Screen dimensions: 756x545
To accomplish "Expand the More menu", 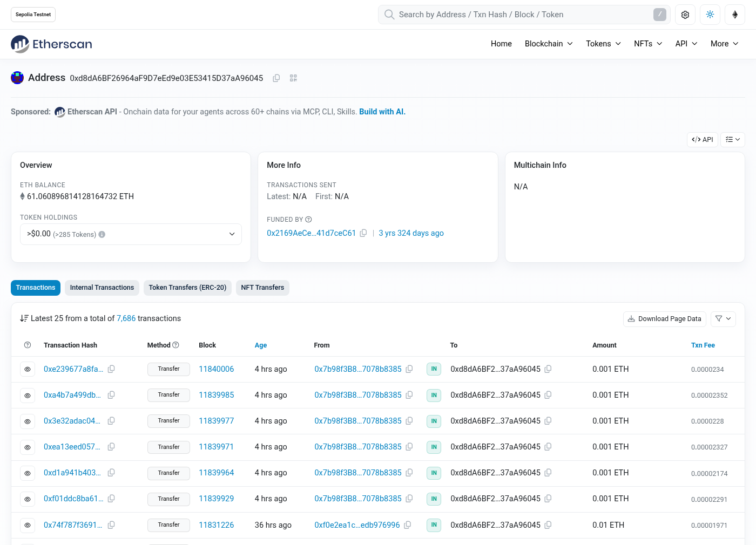I will [x=725, y=44].
